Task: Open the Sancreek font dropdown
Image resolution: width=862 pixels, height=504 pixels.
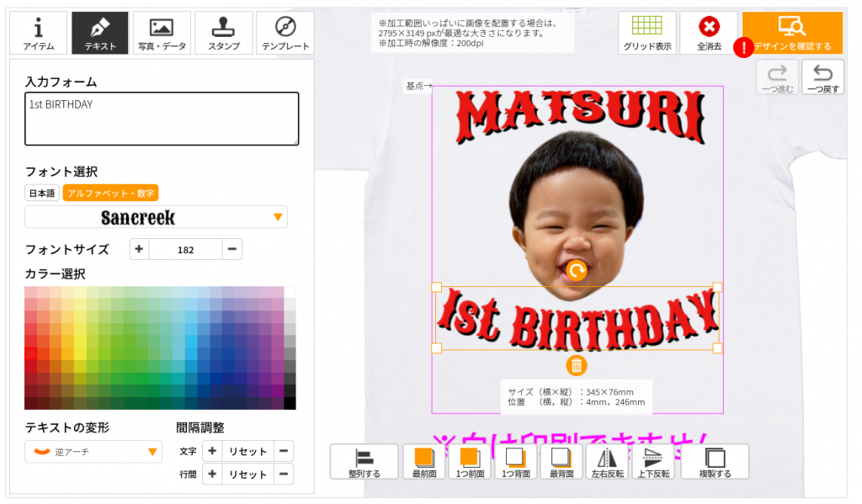Action: coord(156,217)
